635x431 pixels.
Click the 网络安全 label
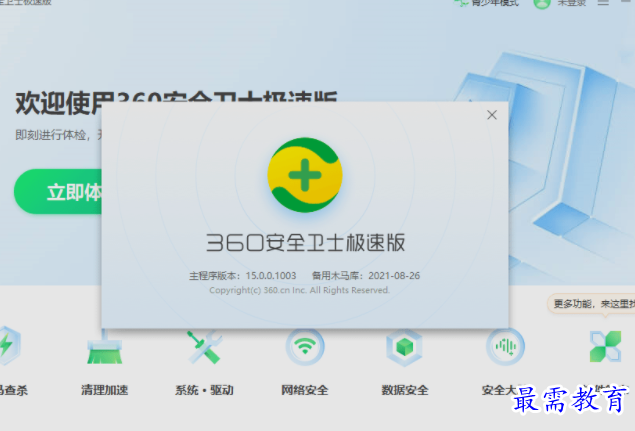pyautogui.click(x=305, y=390)
